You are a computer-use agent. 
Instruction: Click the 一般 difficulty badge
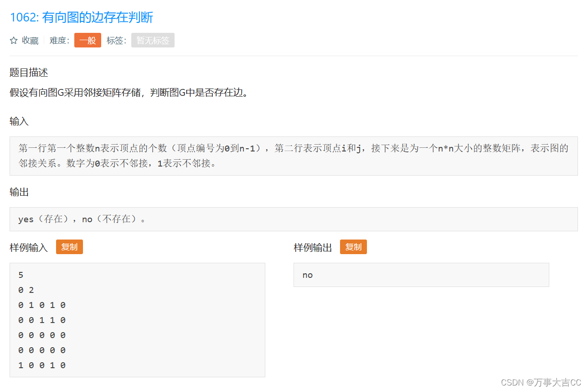pos(88,40)
